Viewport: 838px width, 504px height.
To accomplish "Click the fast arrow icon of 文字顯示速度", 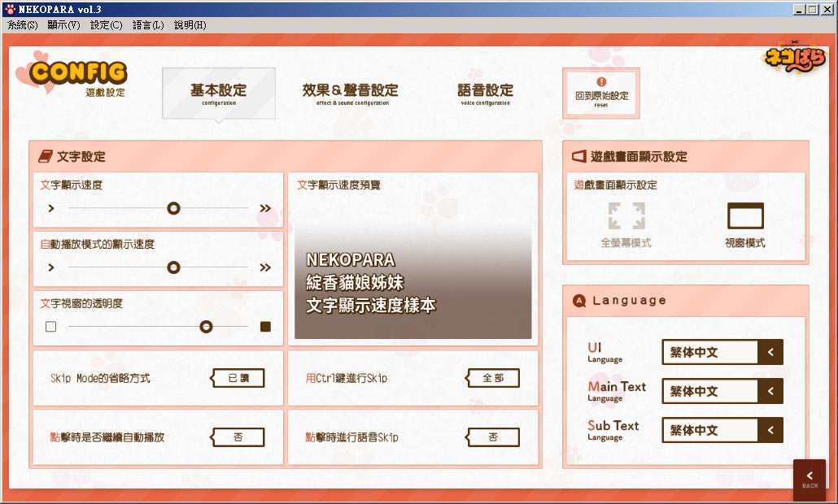I will (265, 209).
